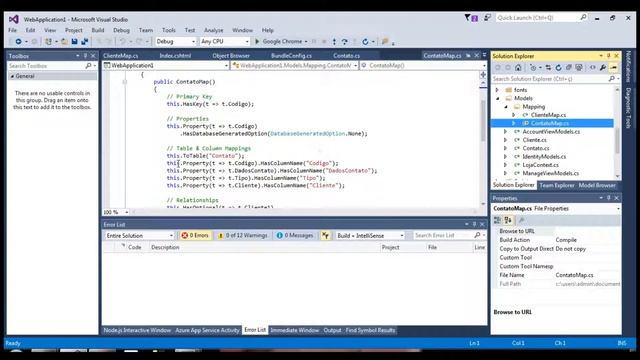This screenshot has width=640, height=360.
Task: Collapse the Mapping folder node
Action: coord(506,107)
